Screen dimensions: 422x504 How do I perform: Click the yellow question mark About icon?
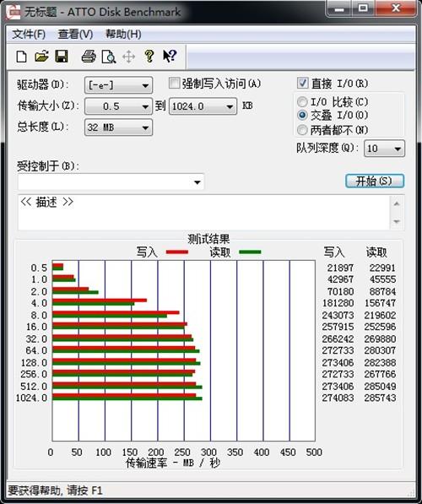pos(149,56)
